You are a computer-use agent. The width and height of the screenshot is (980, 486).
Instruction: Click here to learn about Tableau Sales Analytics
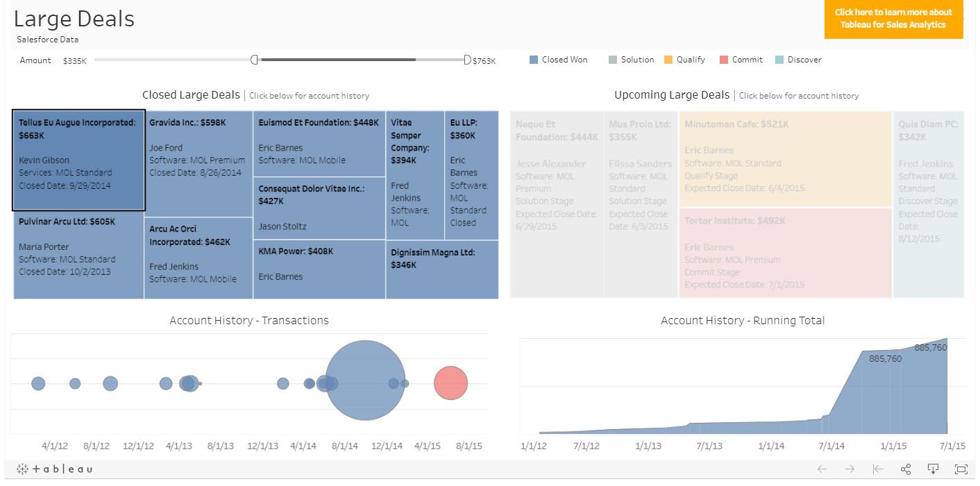click(893, 19)
